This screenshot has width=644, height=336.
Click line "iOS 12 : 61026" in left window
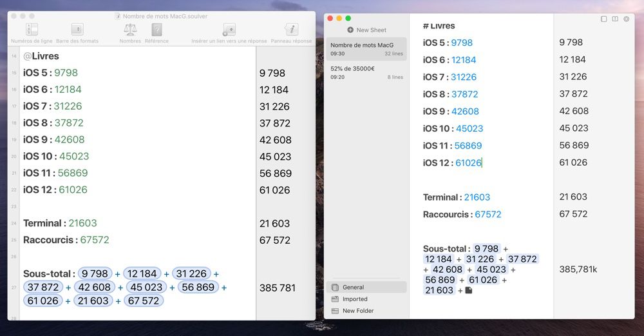pos(55,190)
